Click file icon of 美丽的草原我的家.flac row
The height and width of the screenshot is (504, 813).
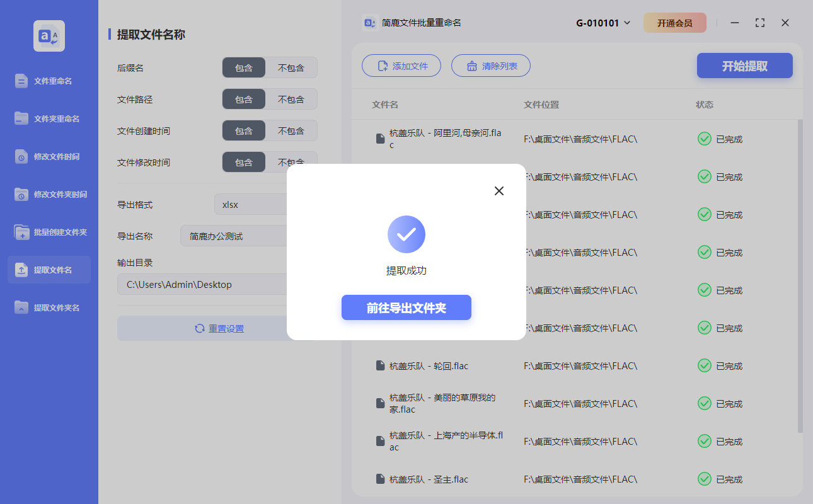click(x=380, y=403)
